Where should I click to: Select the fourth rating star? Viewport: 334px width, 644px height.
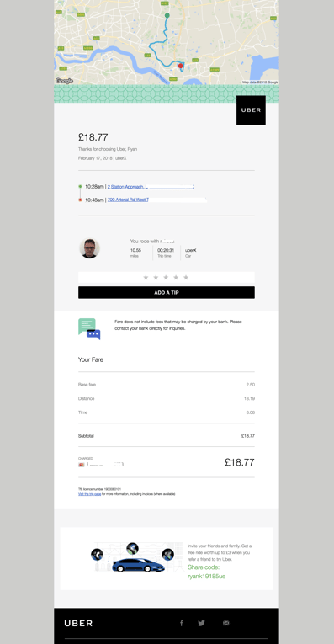tap(176, 278)
